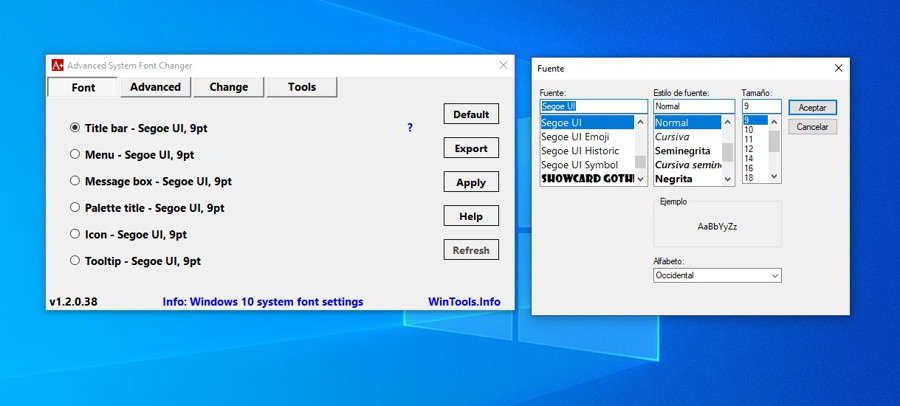Select the Tooltip font radio button
The height and width of the screenshot is (406, 900).
point(75,260)
